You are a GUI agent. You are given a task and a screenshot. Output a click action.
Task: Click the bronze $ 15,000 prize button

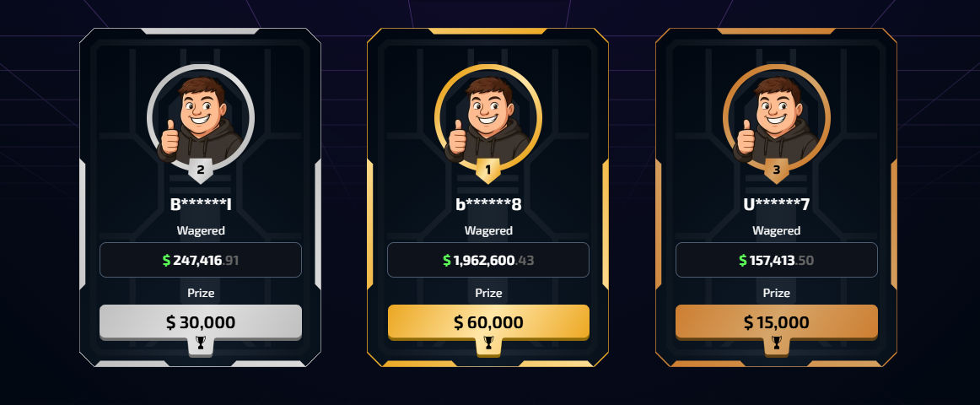[777, 322]
